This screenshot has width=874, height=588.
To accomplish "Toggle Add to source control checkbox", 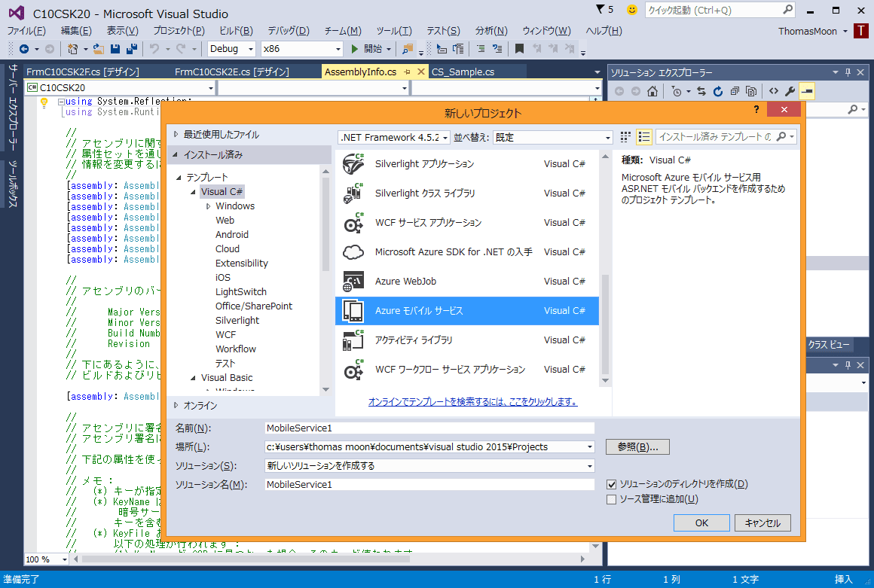I will 612,499.
